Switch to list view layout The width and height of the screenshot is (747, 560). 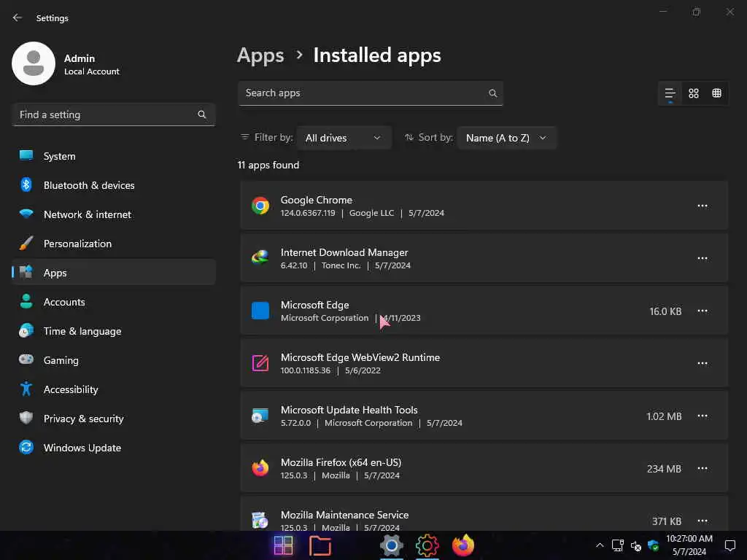point(670,93)
